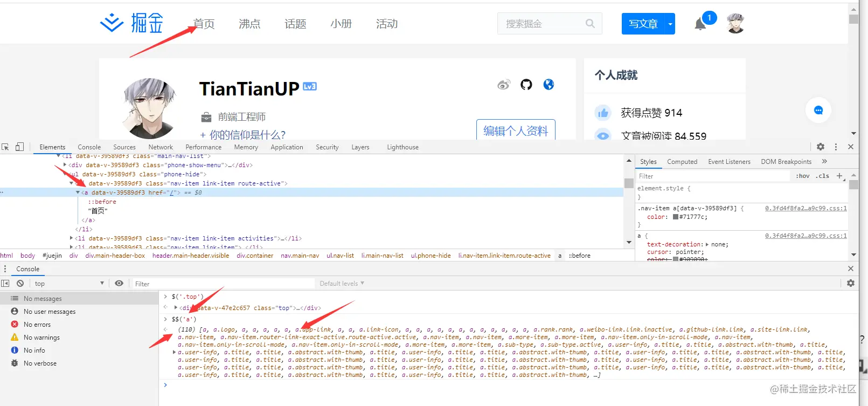Expand the (110) anchors array result

click(x=174, y=352)
